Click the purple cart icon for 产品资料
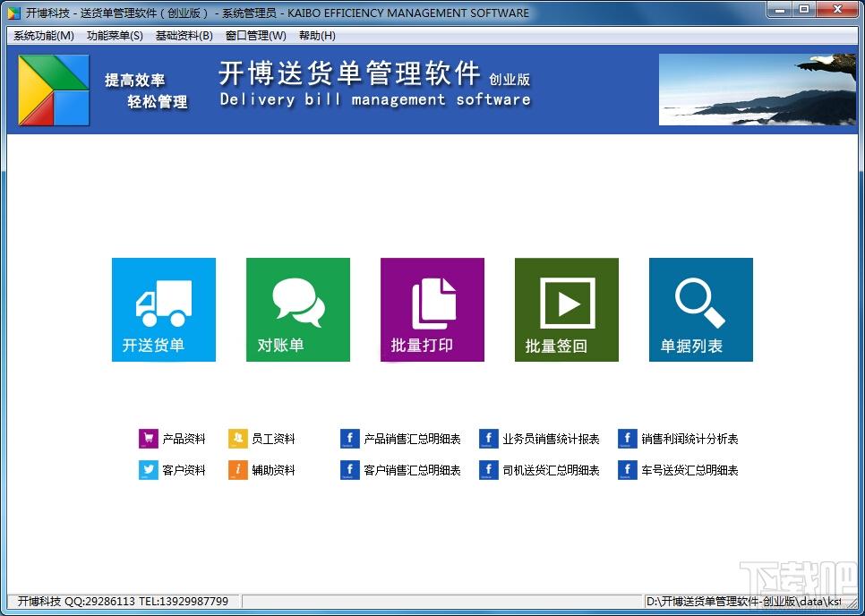Image resolution: width=865 pixels, height=616 pixels. pos(149,439)
